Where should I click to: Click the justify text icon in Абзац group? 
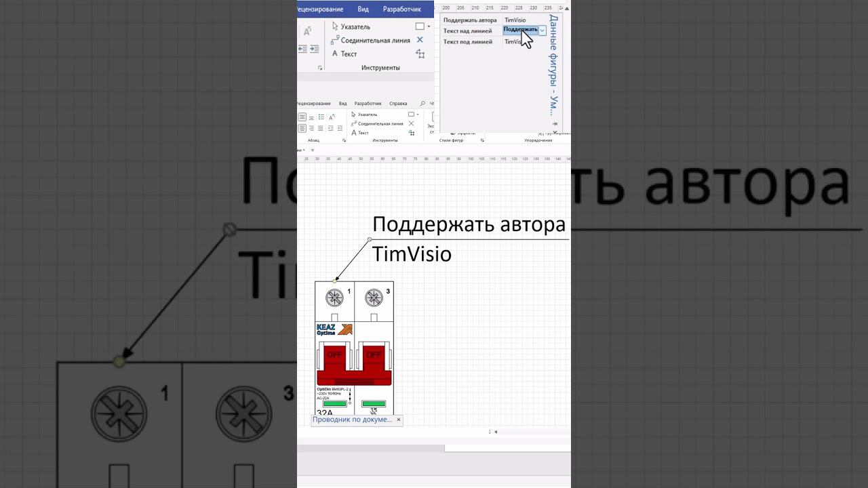(321, 128)
